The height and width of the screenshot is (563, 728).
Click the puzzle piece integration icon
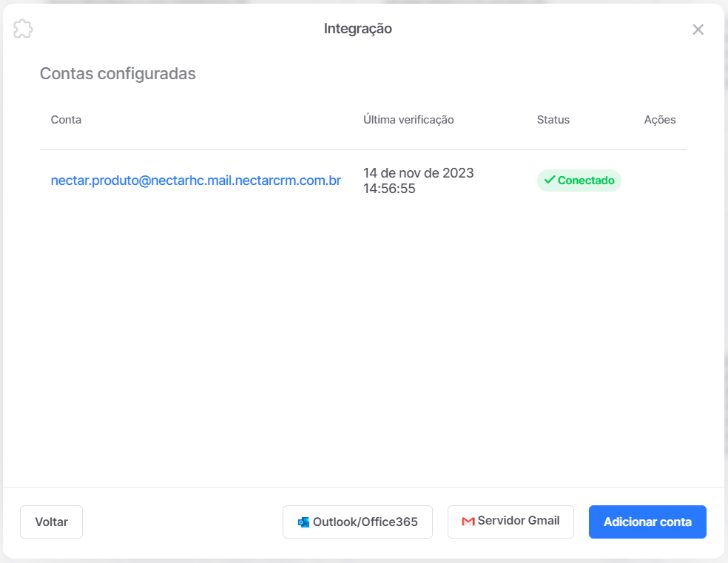click(23, 29)
